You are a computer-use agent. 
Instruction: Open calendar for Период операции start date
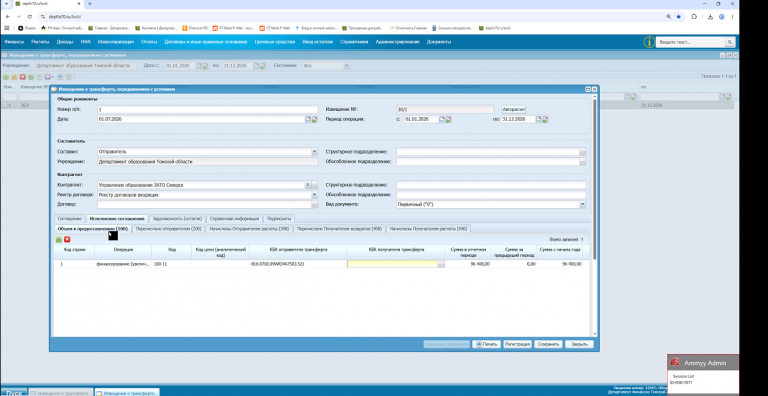tap(442, 119)
